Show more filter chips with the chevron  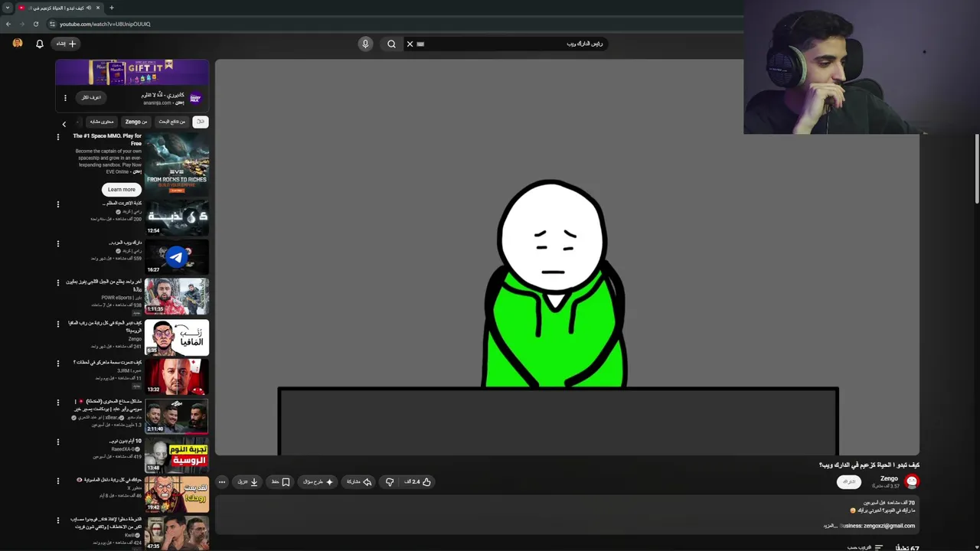click(x=64, y=123)
